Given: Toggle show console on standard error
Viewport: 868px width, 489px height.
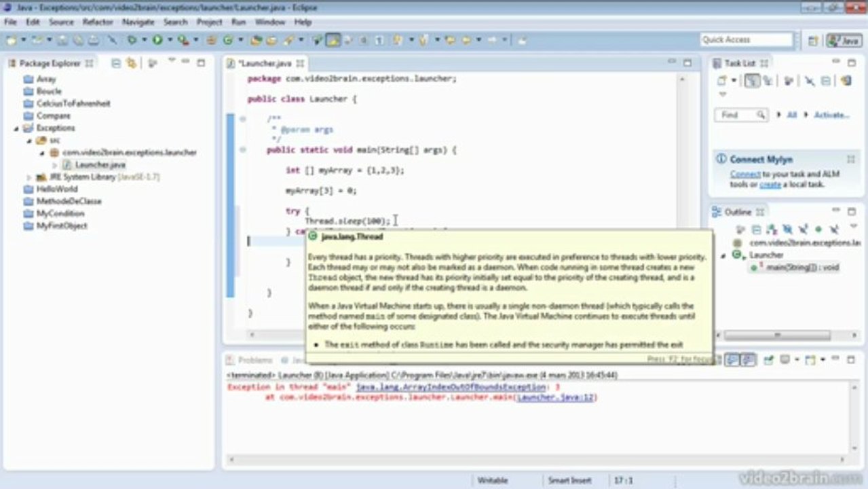Looking at the screenshot, I should 749,359.
